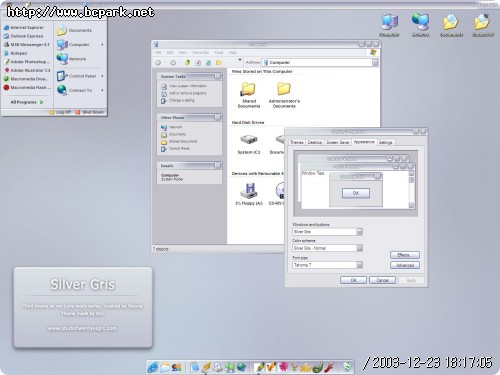Click the Folders toolbar icon in the Computer window

[x=219, y=63]
